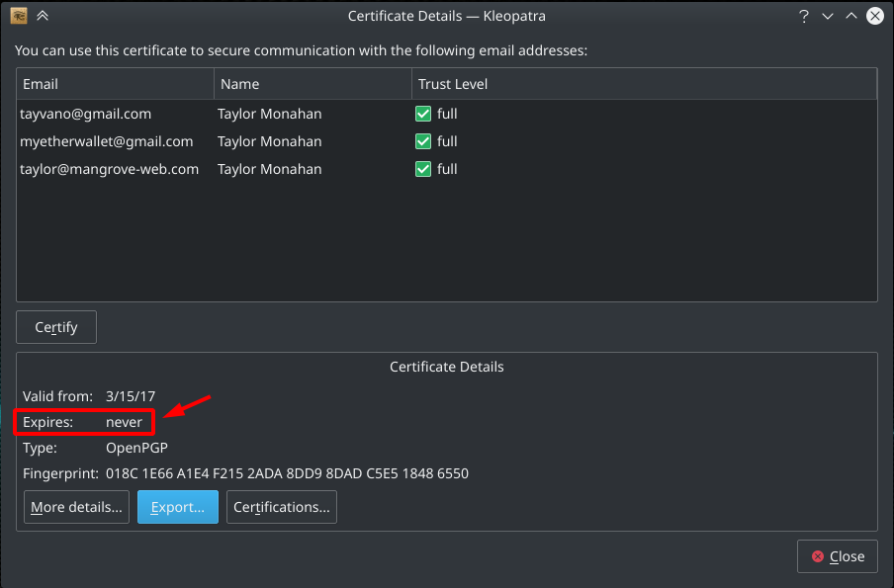894x588 pixels.
Task: Toggle trust checkmark for tayvano@gmail.com
Action: (x=423, y=114)
